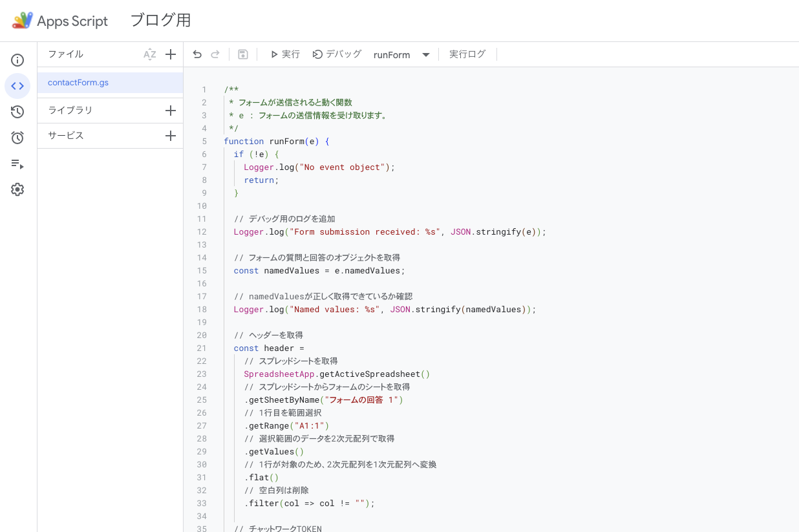
Task: Click the 'Named values: %s' Logger line
Action: click(385, 310)
